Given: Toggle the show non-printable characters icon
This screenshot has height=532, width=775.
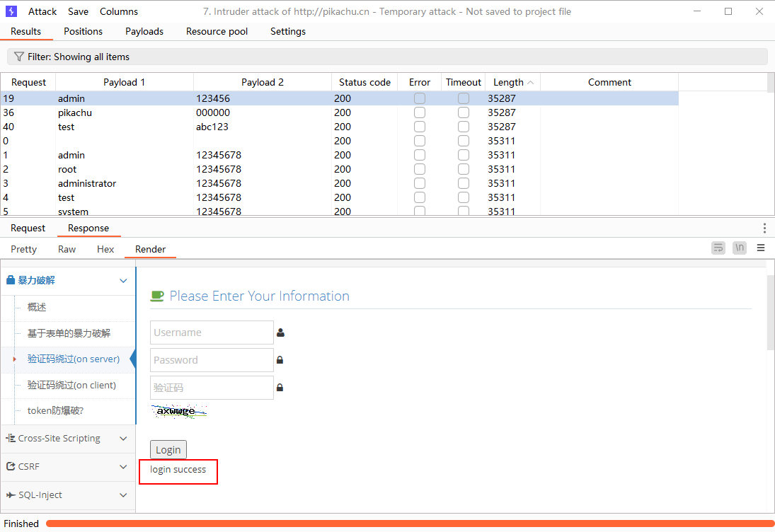Looking at the screenshot, I should (740, 248).
